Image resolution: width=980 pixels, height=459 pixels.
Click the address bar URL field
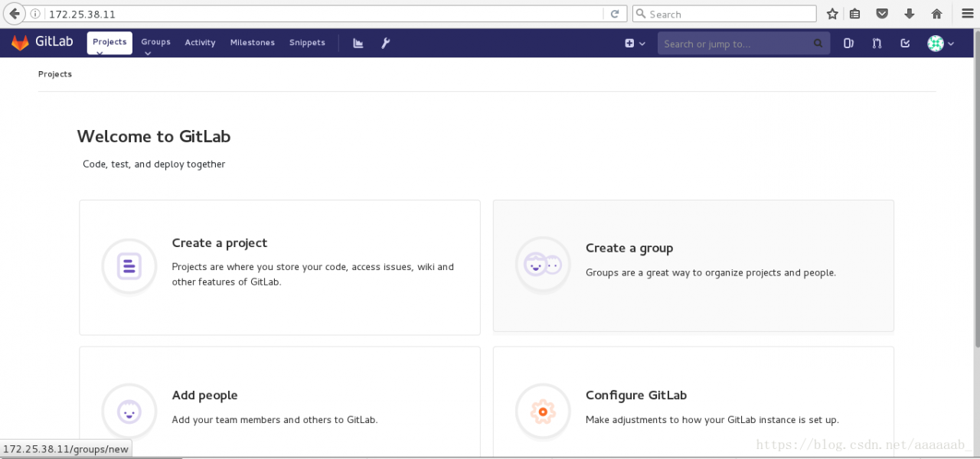point(323,14)
